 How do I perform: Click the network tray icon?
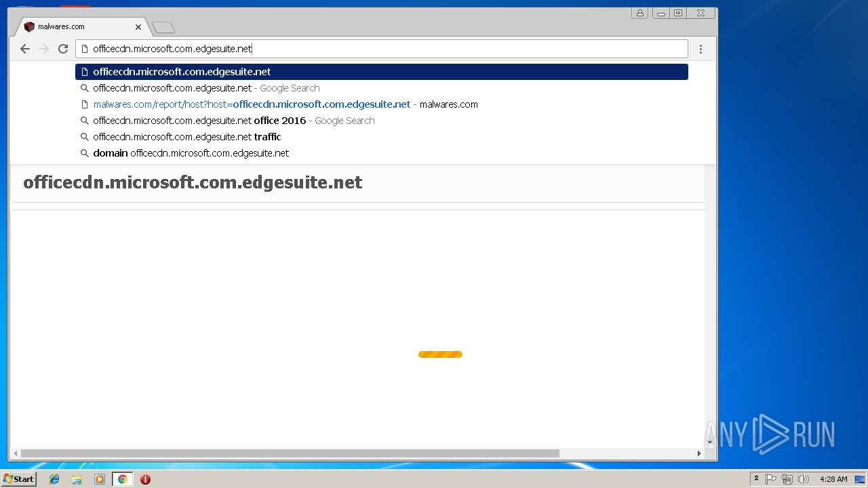click(x=787, y=479)
